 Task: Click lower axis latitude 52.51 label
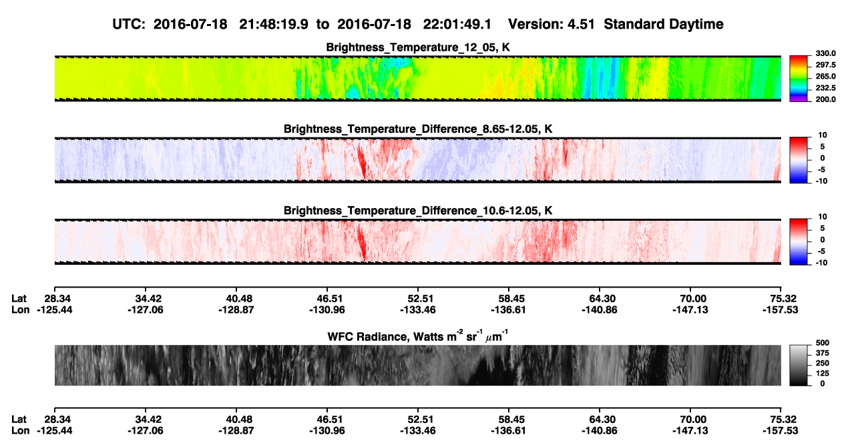[x=421, y=420]
